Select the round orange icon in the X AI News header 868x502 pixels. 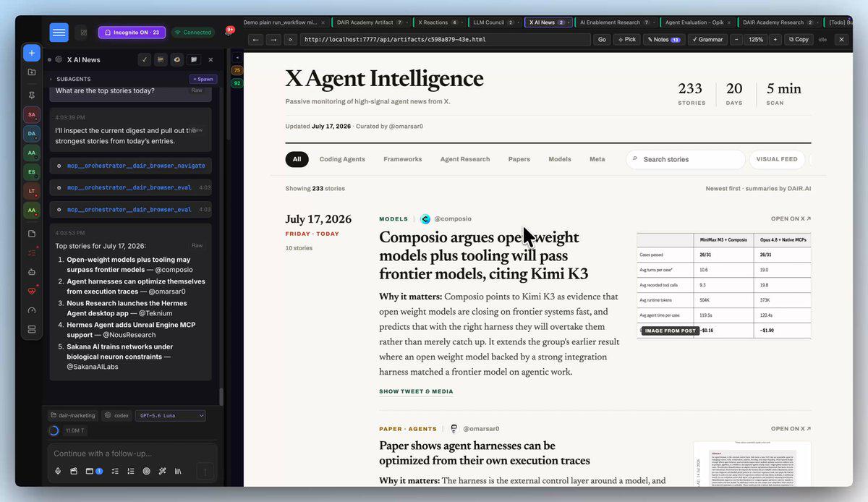tap(176, 59)
